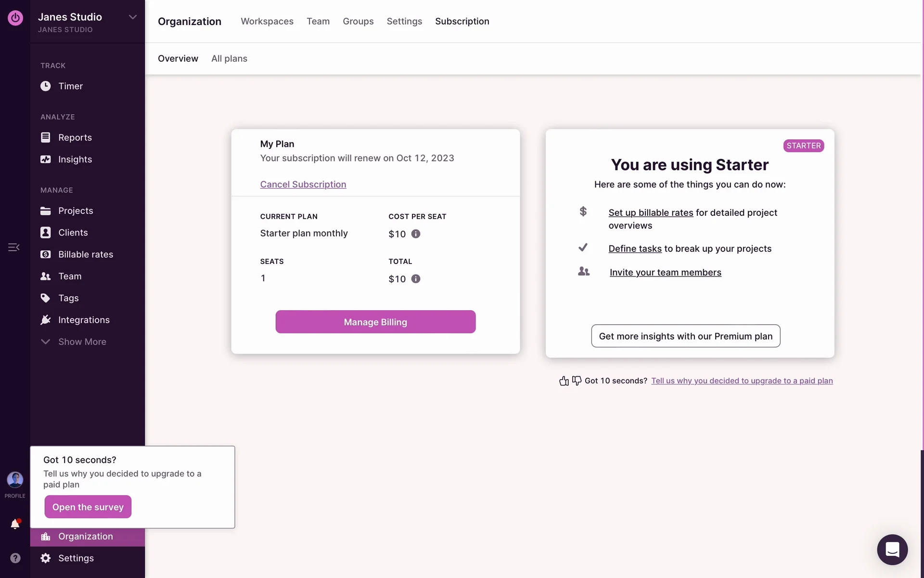Screen dimensions: 924x578
Task: Open the help question mark icon
Action: pos(15,558)
